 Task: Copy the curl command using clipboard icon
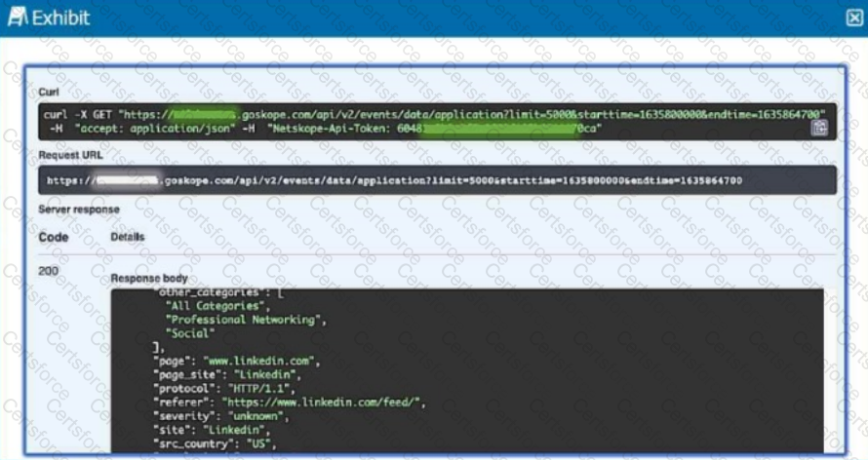(x=819, y=128)
